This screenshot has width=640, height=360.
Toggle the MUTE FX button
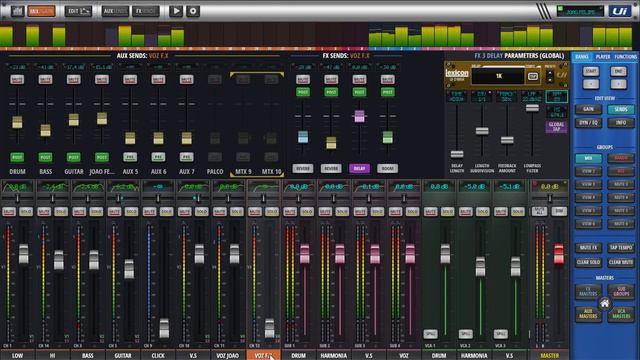click(x=588, y=248)
